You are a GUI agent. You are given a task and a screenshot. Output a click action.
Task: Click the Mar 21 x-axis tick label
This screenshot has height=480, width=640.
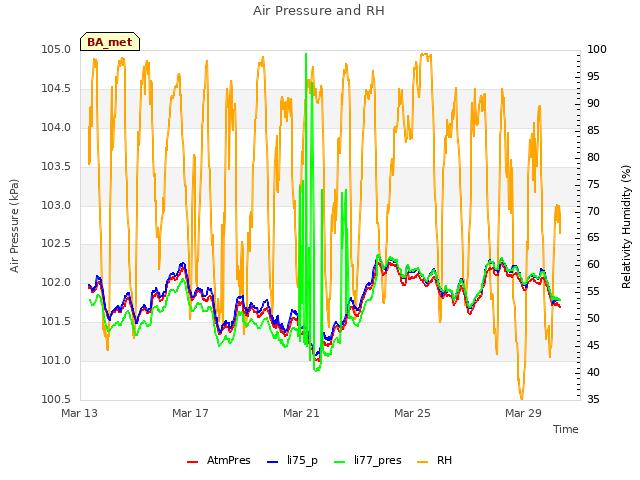pos(301,413)
